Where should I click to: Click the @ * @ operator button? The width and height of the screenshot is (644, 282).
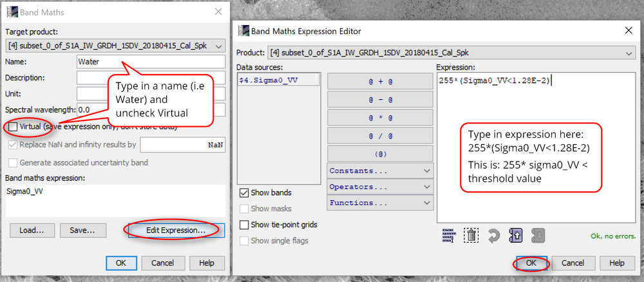coord(380,117)
